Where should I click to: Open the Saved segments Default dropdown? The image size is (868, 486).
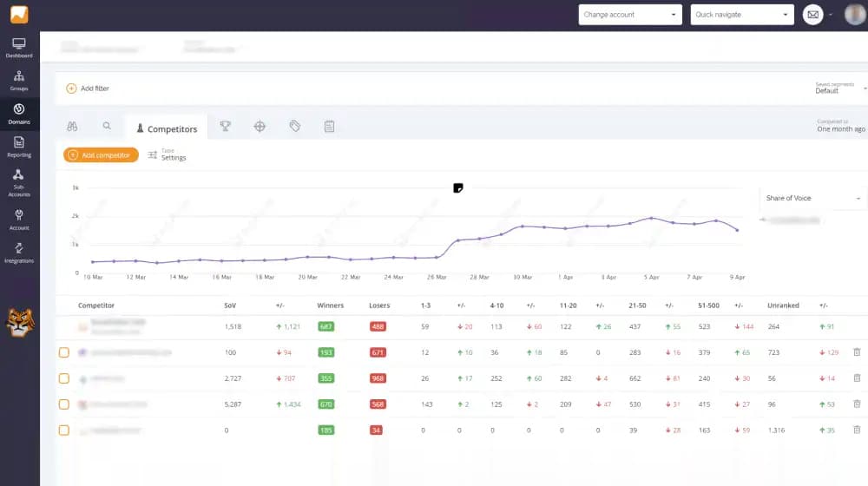(840, 88)
